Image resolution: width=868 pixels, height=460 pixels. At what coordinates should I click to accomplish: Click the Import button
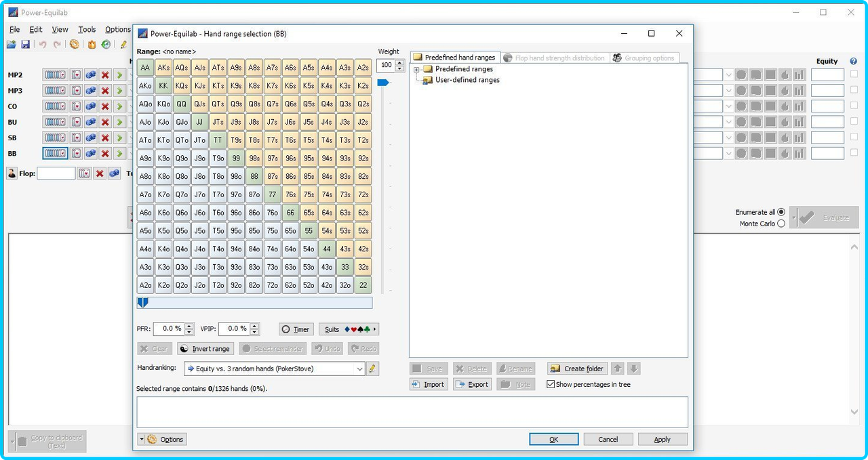(x=428, y=384)
